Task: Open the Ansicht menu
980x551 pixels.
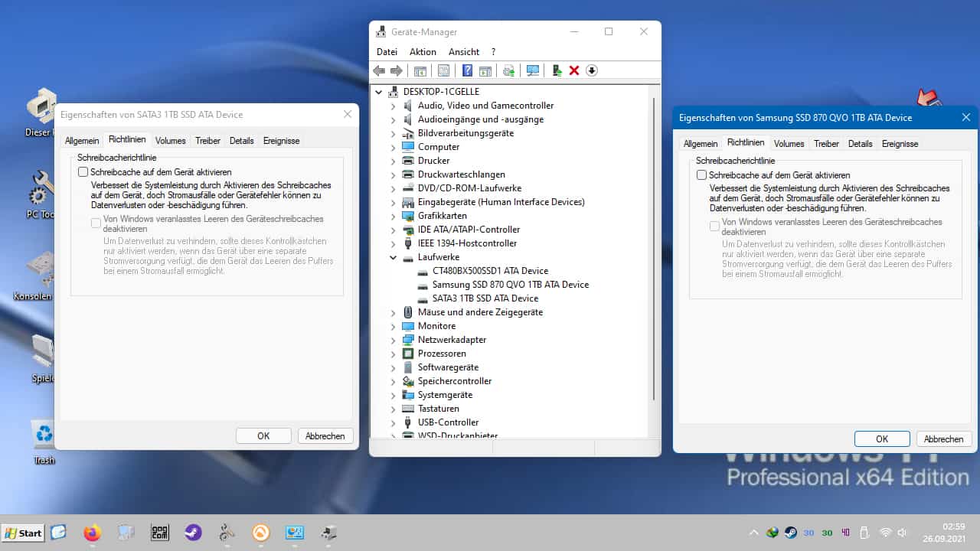Action: [x=464, y=52]
